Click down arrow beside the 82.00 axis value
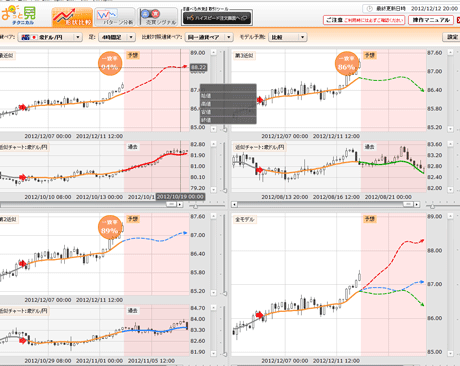The height and width of the screenshot is (366, 460). [x=450, y=190]
